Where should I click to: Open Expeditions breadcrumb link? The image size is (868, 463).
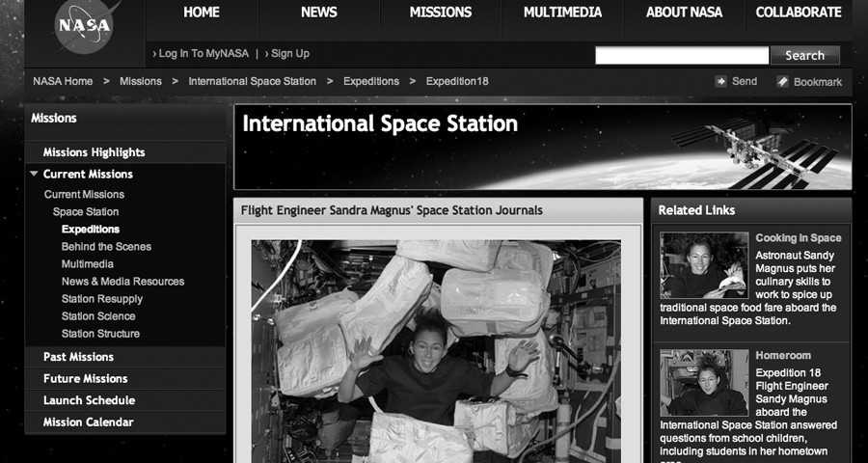coord(371,81)
